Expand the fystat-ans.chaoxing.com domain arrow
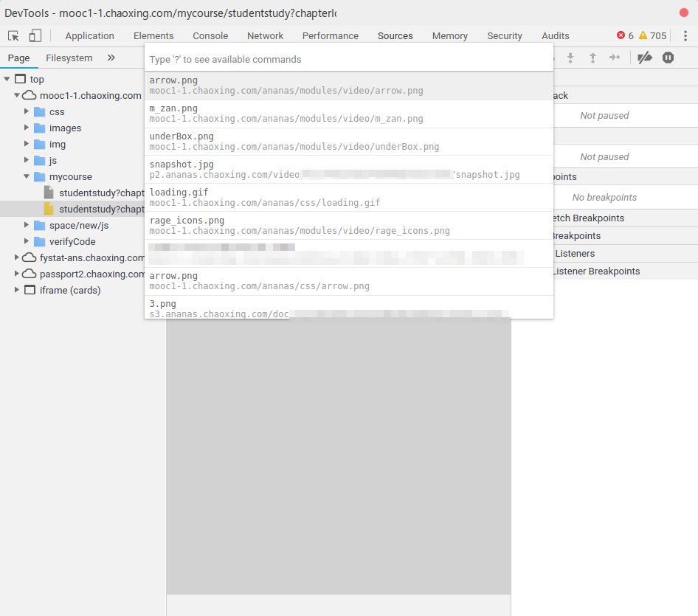 [x=16, y=257]
